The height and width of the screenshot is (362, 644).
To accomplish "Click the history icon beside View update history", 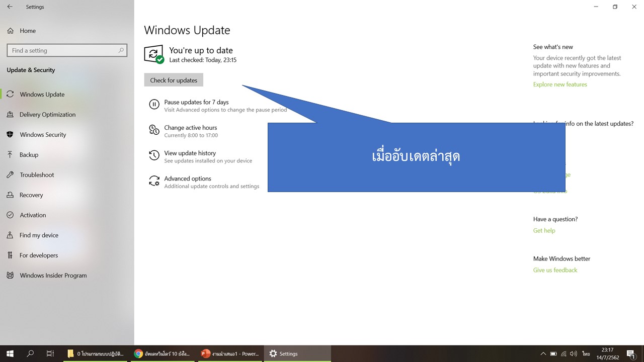I will pyautogui.click(x=154, y=155).
